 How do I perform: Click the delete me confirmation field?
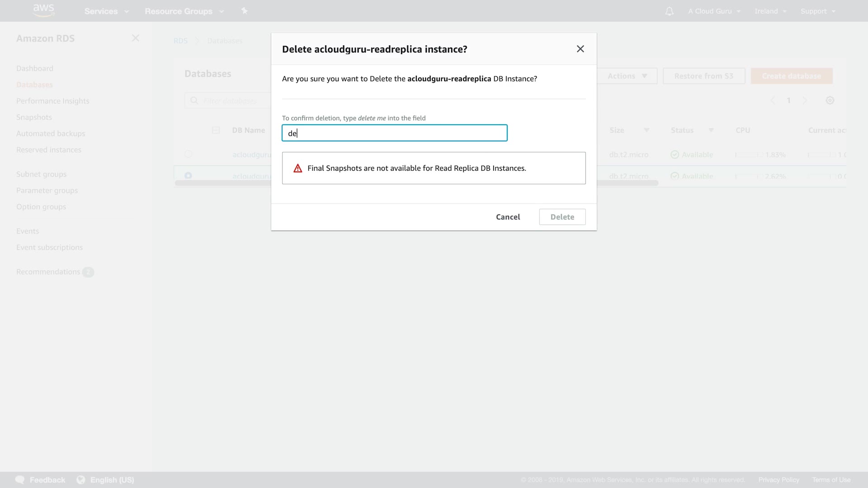(x=394, y=133)
